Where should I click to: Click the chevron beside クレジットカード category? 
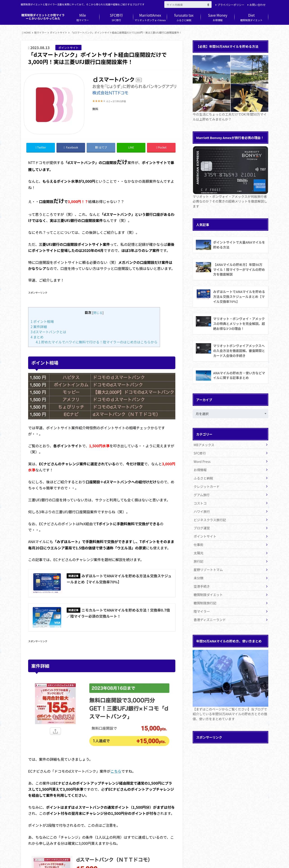coord(266,486)
